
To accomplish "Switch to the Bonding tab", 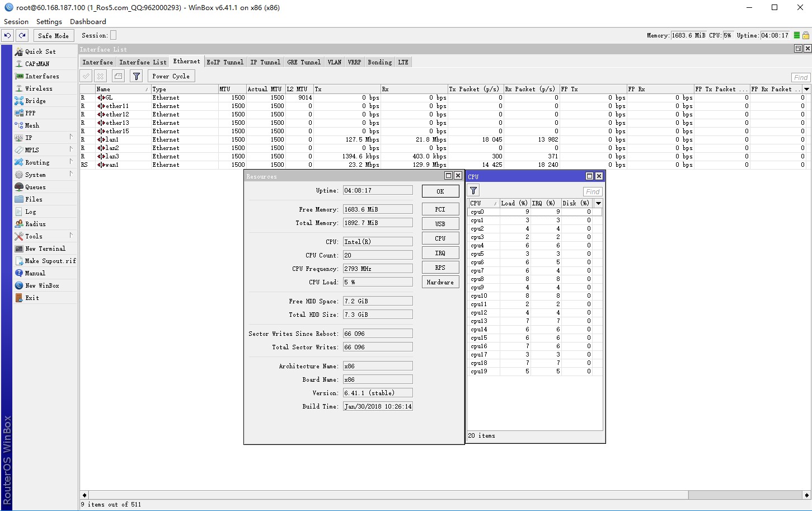I will [379, 62].
